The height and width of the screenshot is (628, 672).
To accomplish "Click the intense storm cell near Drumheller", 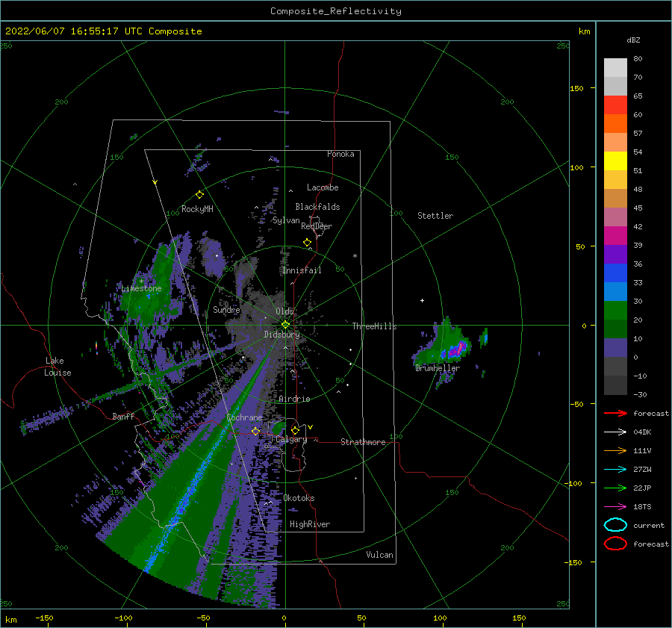I will pos(457,349).
